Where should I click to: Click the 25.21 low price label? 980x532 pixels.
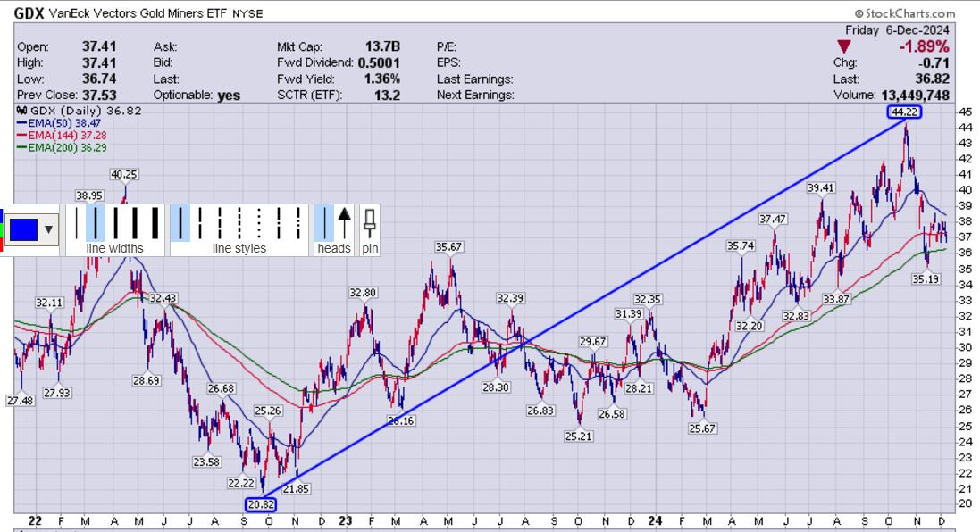578,436
